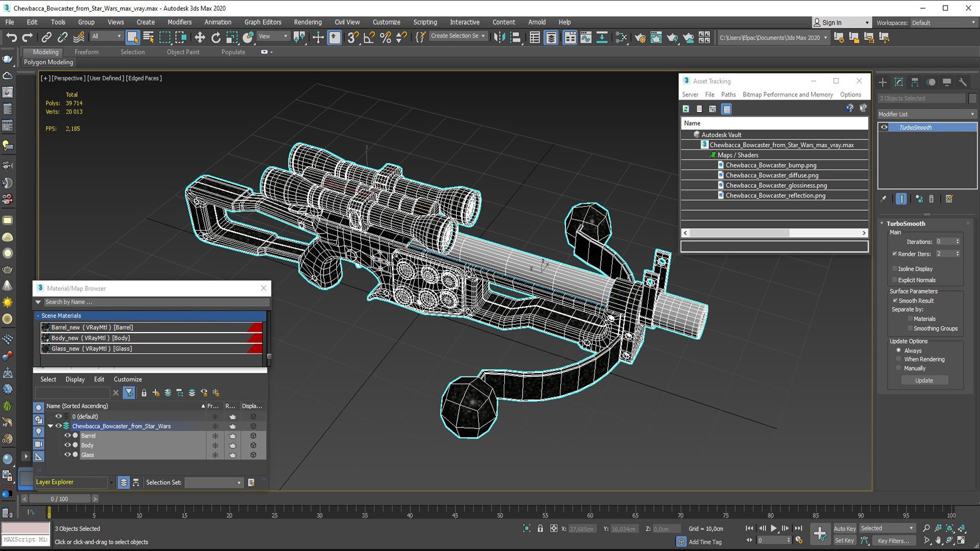Open the Modifiers menu
This screenshot has height=551, width=980.
click(180, 22)
